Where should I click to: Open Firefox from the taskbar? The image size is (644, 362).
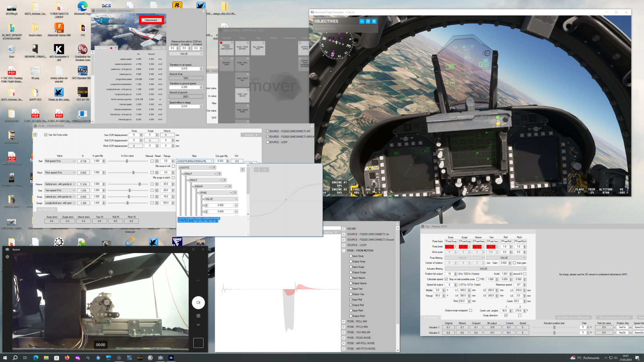coord(67,358)
